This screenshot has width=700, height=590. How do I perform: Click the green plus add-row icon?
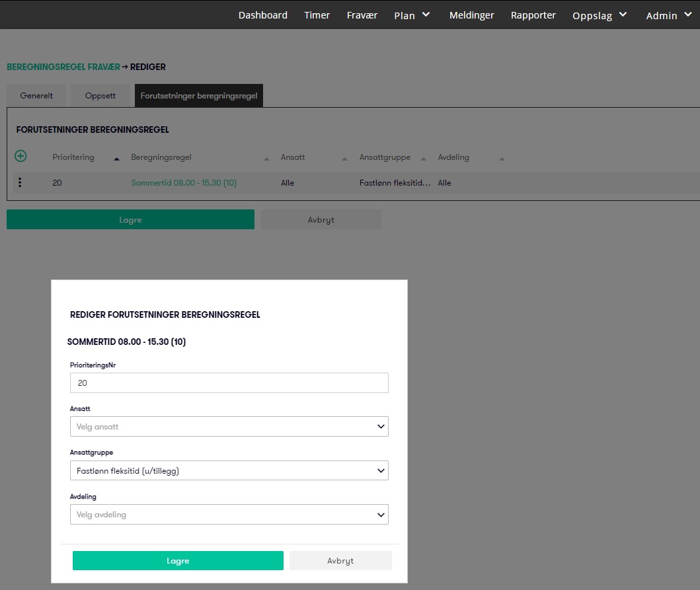point(20,157)
